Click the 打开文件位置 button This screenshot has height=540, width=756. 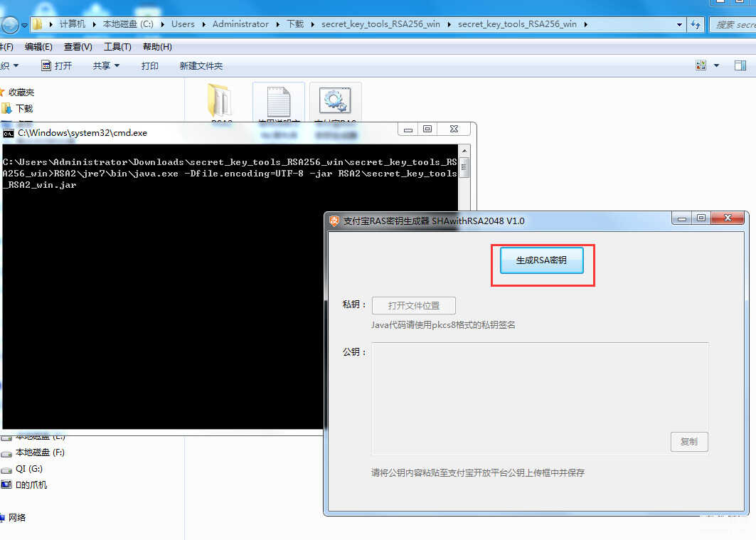(414, 306)
